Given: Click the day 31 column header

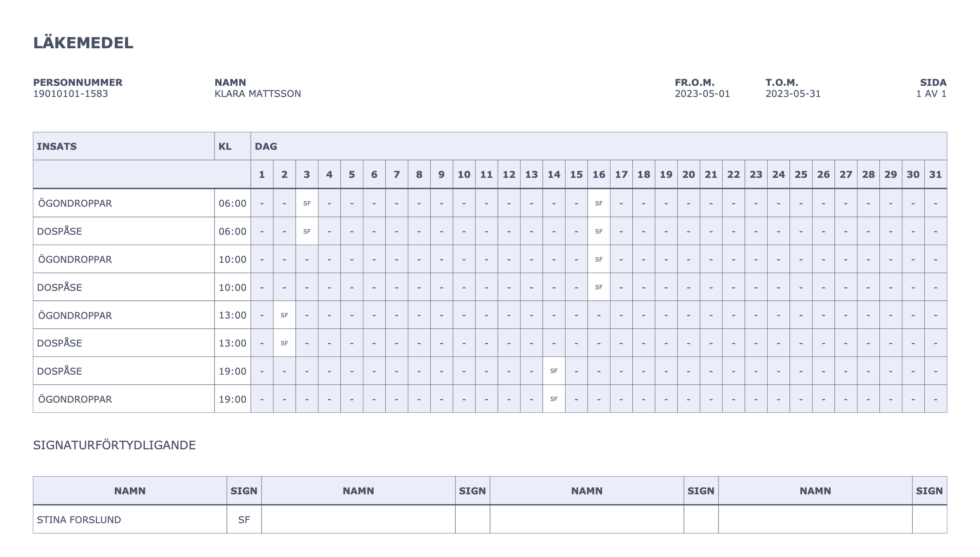Looking at the screenshot, I should click(935, 175).
